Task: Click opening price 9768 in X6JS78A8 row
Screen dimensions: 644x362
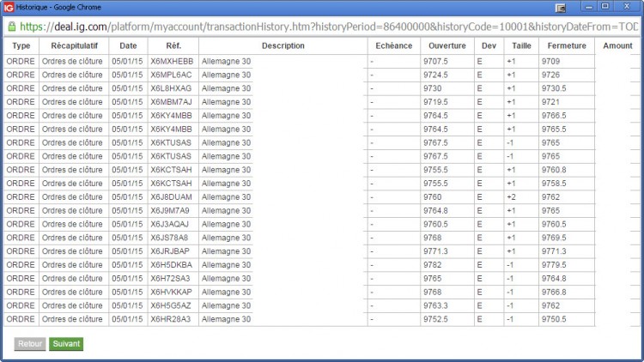Action: [433, 238]
